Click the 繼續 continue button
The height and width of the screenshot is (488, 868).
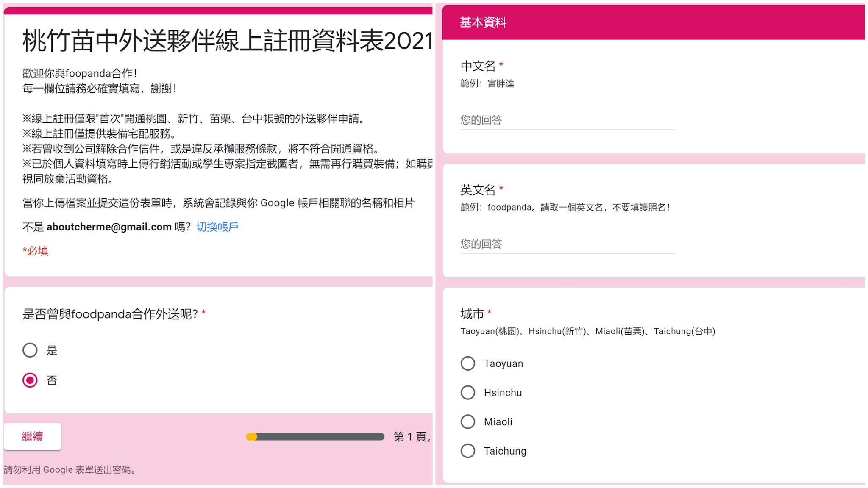click(x=32, y=436)
